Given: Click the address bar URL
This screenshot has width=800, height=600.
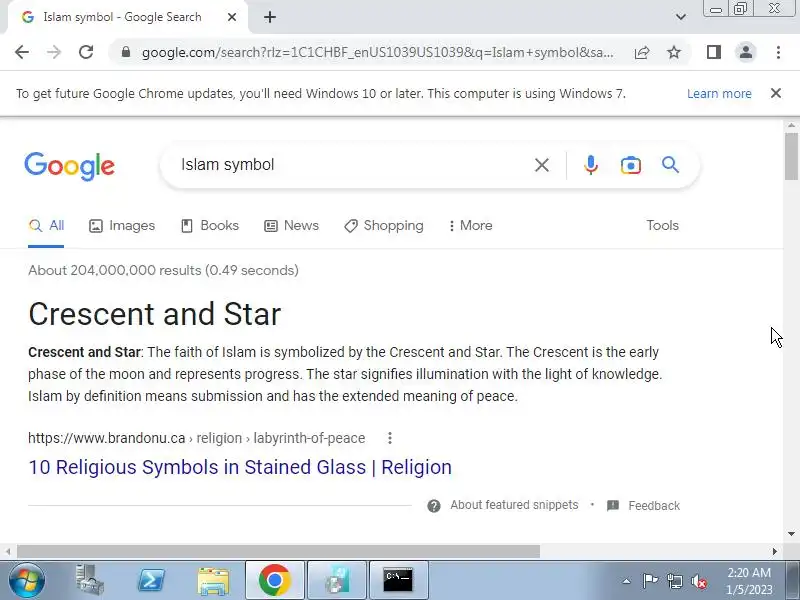Looking at the screenshot, I should [378, 53].
